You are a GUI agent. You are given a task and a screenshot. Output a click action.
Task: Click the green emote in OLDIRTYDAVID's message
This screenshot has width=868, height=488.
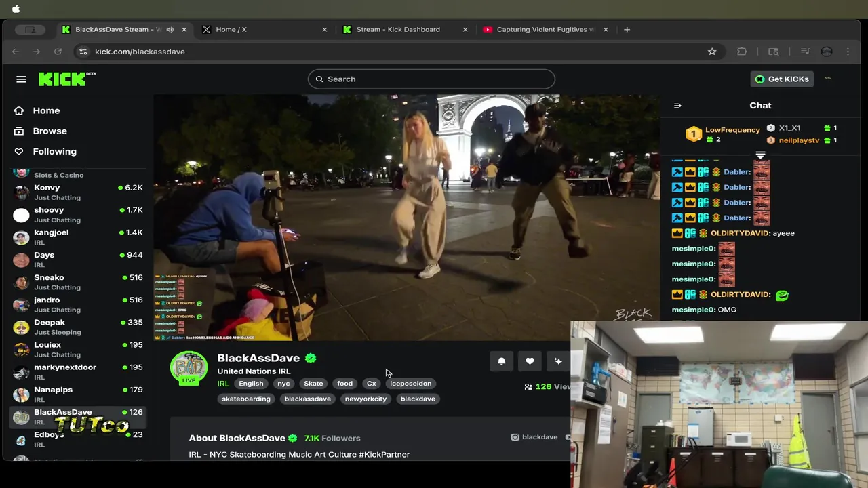pos(782,295)
